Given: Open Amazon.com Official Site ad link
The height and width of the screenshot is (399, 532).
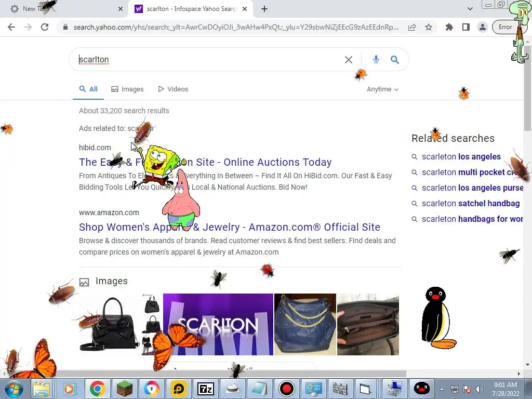Looking at the screenshot, I should (x=230, y=227).
